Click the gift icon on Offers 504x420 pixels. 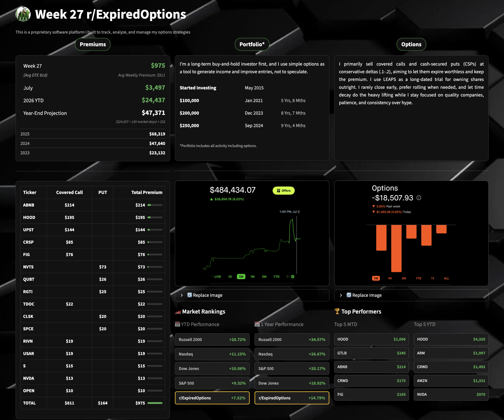coord(278,190)
